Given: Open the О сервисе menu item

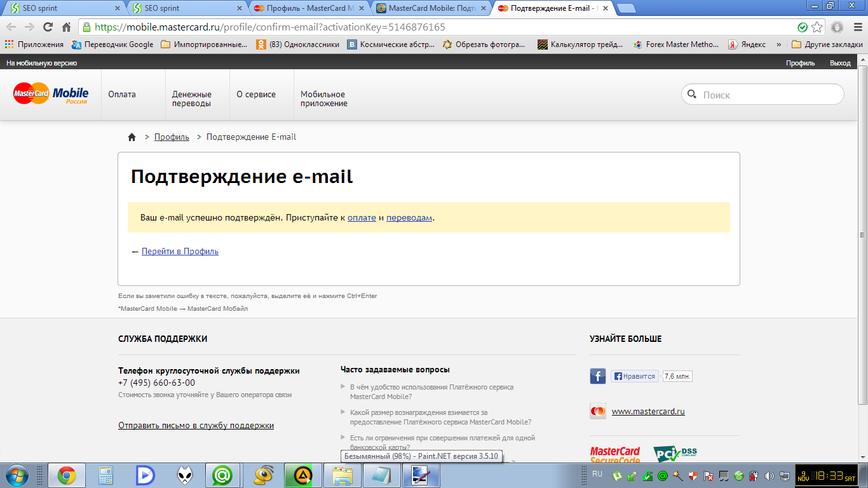Looking at the screenshot, I should [256, 94].
